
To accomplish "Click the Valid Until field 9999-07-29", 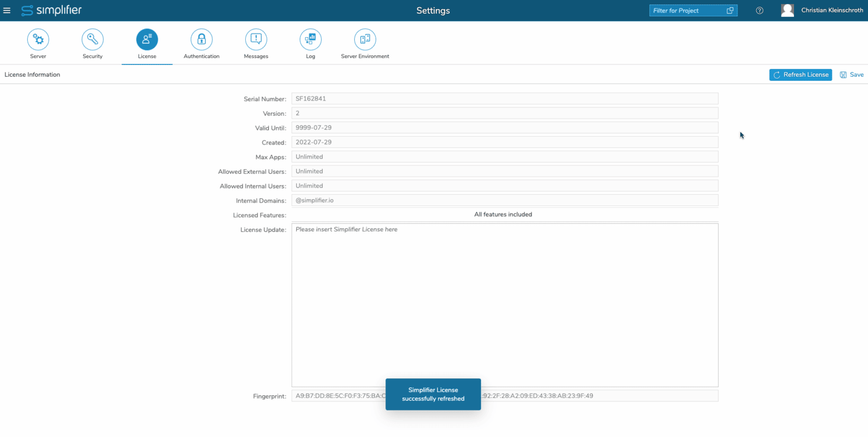I will (x=505, y=128).
